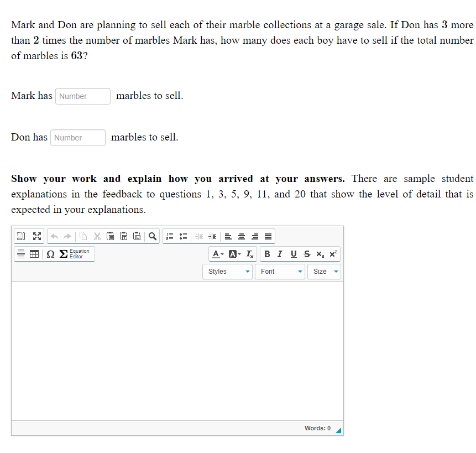The height and width of the screenshot is (453, 476).
Task: Click the Copy icon
Action: (x=83, y=236)
